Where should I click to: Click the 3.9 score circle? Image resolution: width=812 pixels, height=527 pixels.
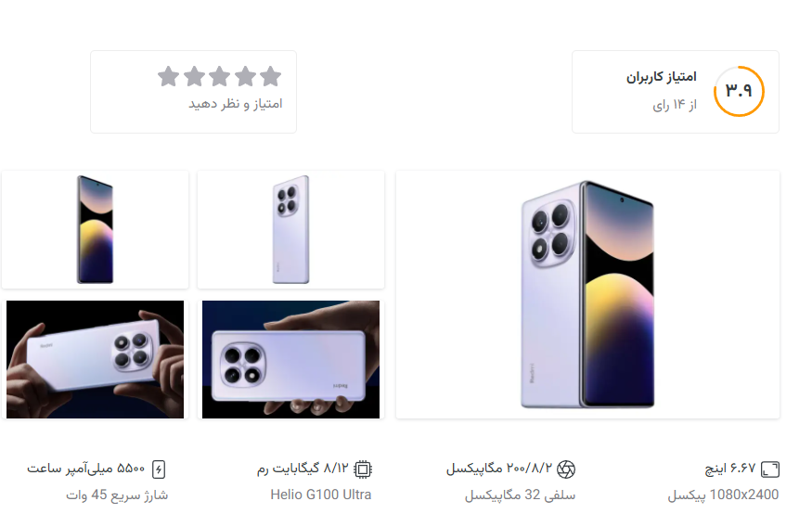pyautogui.click(x=739, y=91)
